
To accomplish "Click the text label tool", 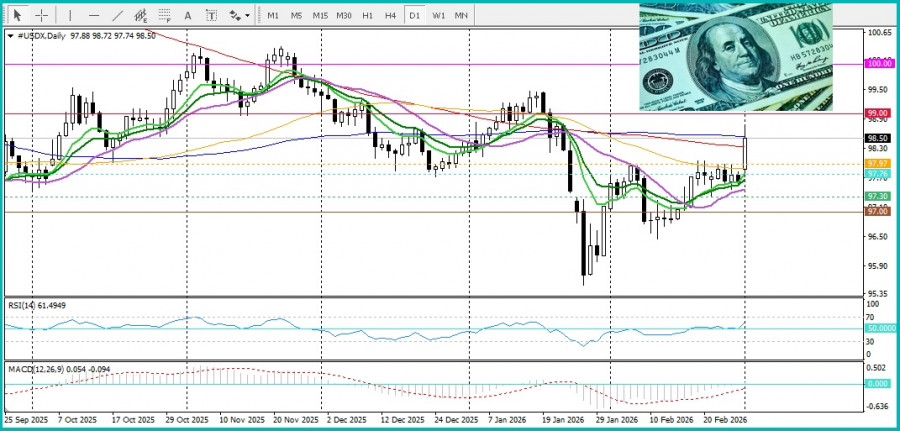I will pos(211,16).
